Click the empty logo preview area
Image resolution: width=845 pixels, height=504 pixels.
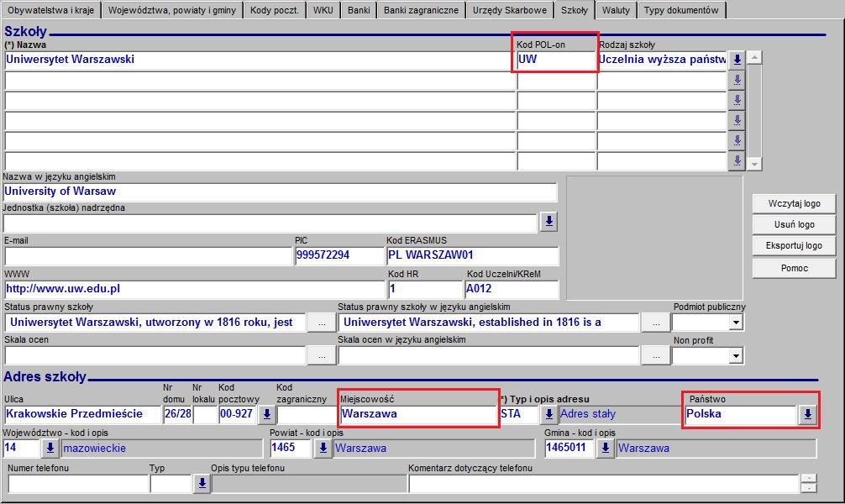tap(654, 238)
